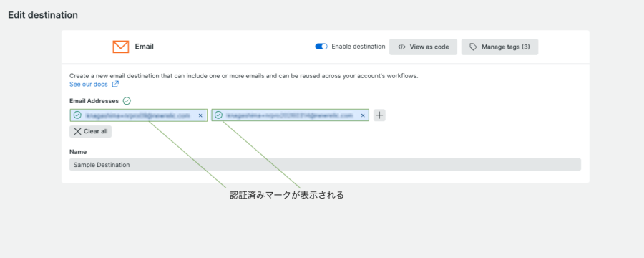This screenshot has width=644, height=258.
Task: Click the Email title text
Action: 144,47
